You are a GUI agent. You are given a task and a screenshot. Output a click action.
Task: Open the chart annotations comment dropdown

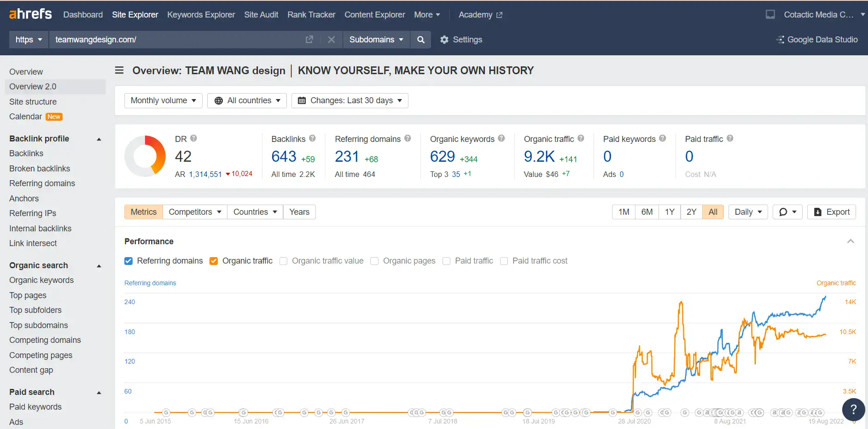pyautogui.click(x=787, y=212)
